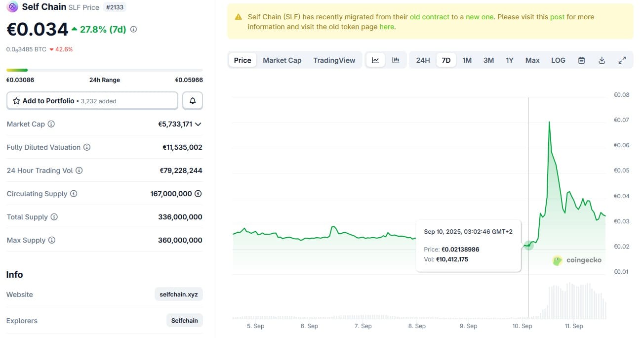Click the bell price alert button

click(x=193, y=101)
